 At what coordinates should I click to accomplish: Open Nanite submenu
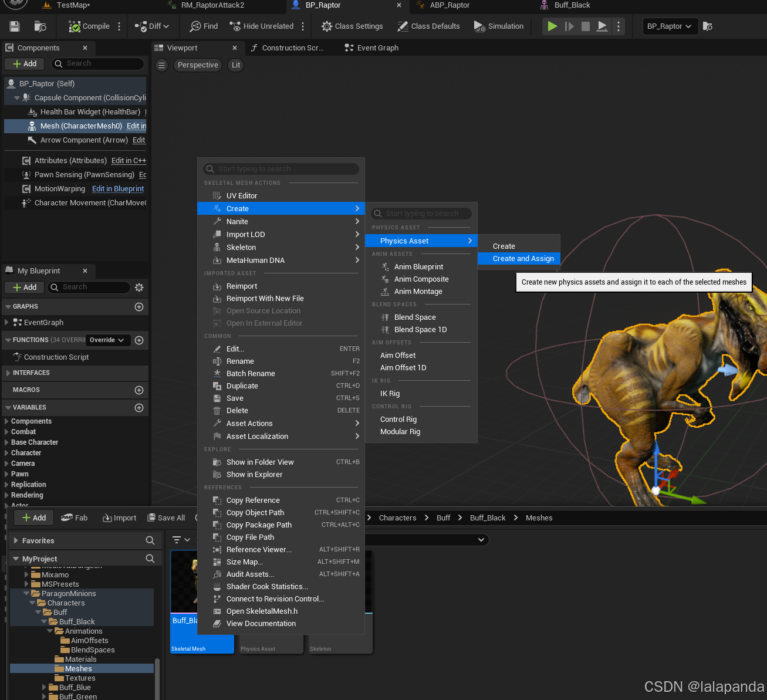tap(281, 222)
